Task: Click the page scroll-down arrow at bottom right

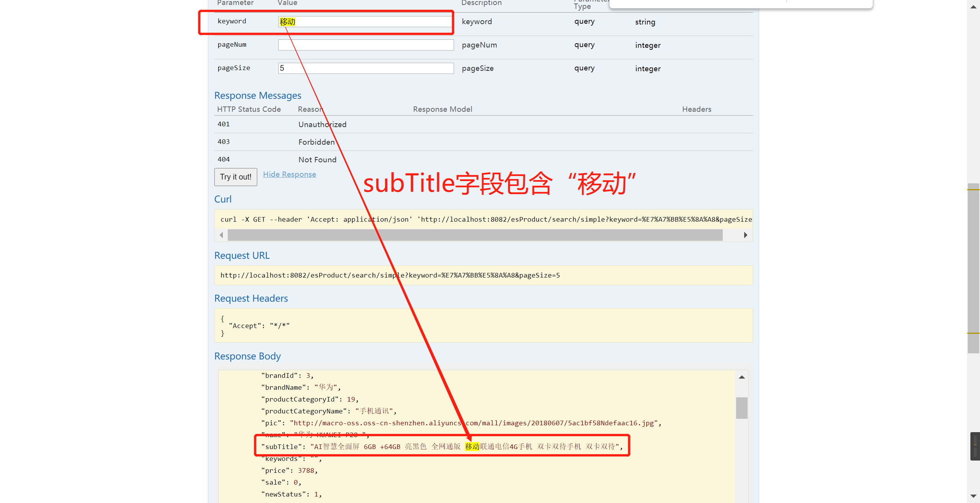Action: (973, 496)
